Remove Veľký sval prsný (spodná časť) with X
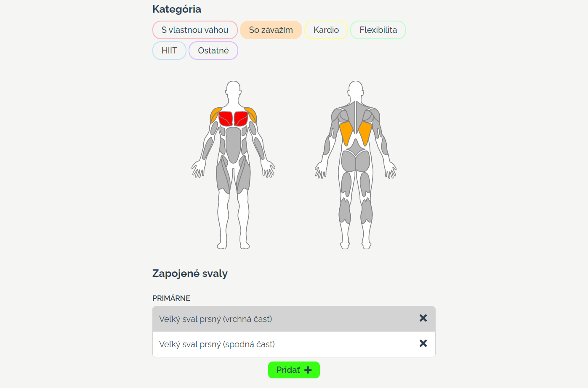 [x=423, y=343]
